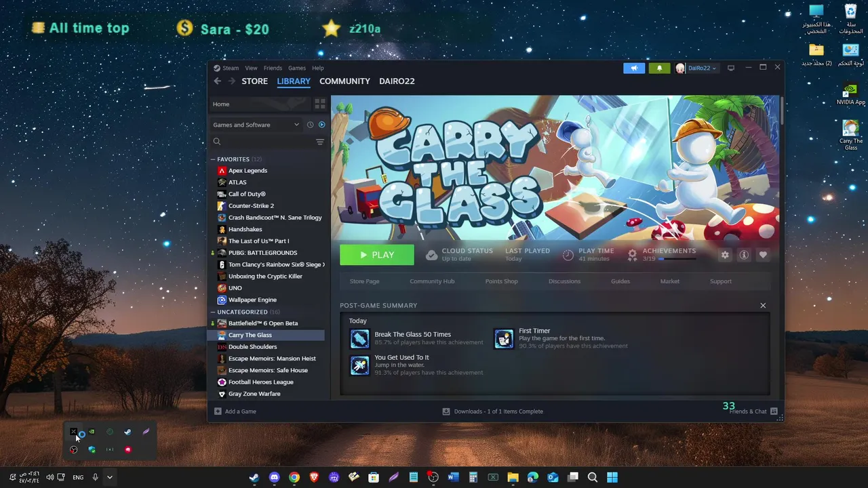Switch library to grid view icon
This screenshot has height=488, width=868.
pos(320,104)
